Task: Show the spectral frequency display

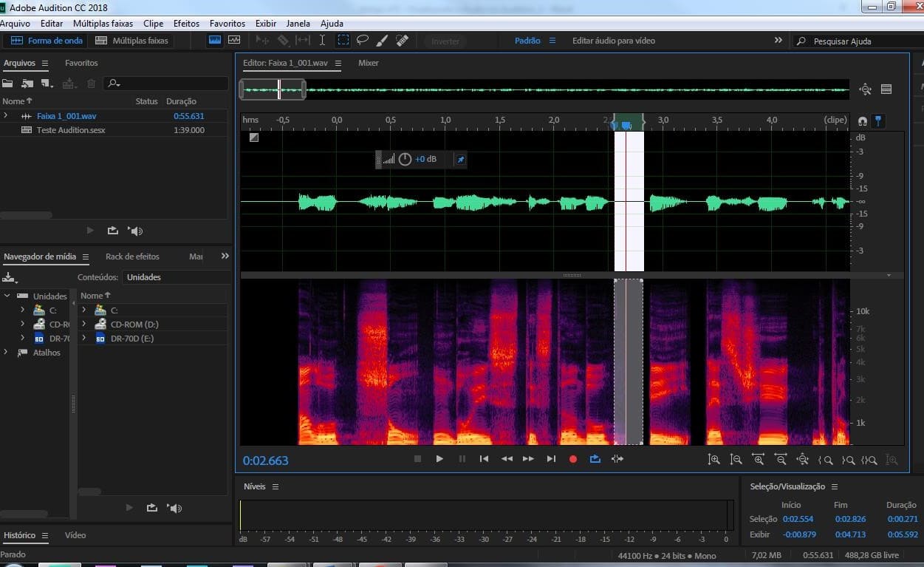Action: tap(215, 40)
